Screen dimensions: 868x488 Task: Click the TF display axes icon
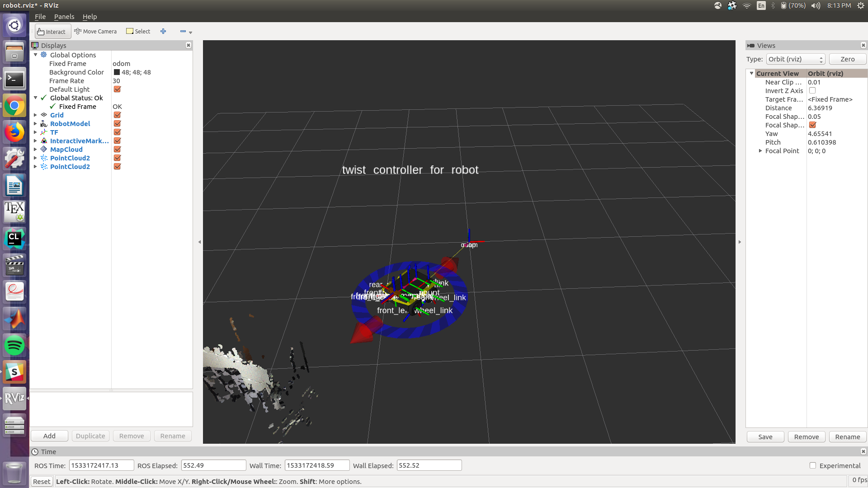[x=44, y=132]
